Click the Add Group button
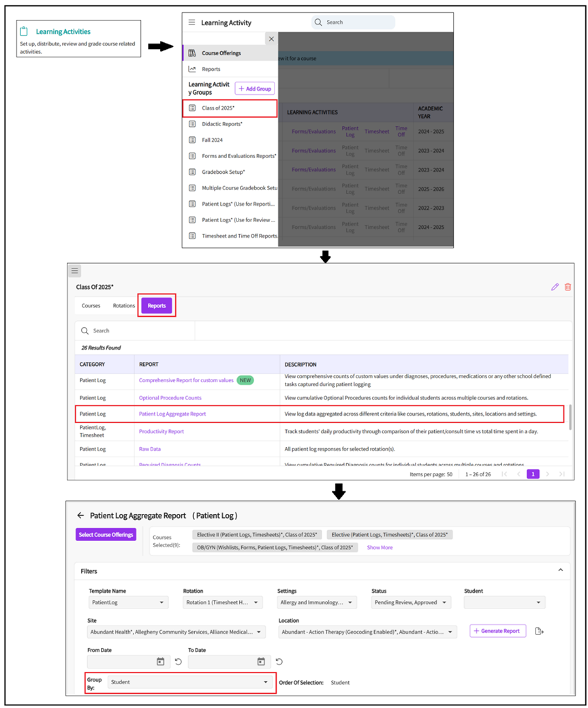 [254, 89]
